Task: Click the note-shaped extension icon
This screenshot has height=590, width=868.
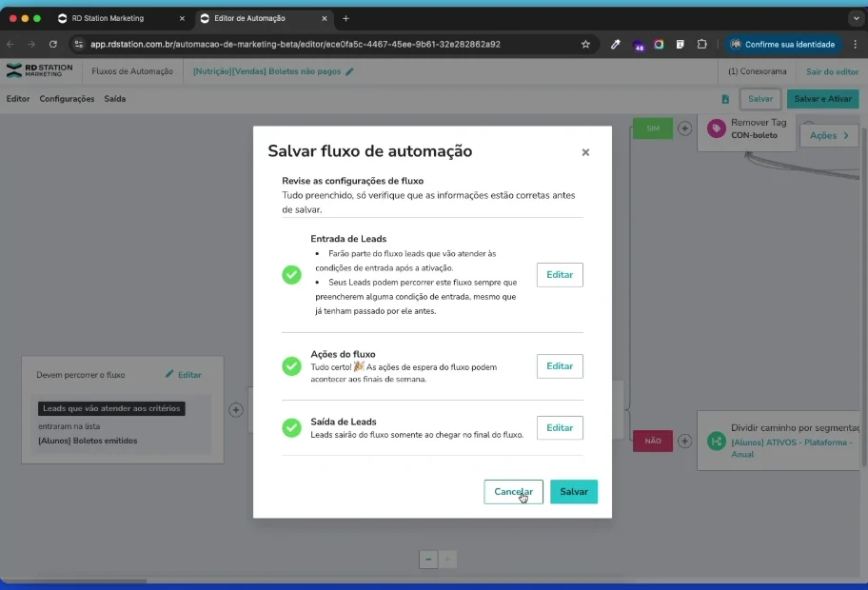Action: pyautogui.click(x=681, y=45)
